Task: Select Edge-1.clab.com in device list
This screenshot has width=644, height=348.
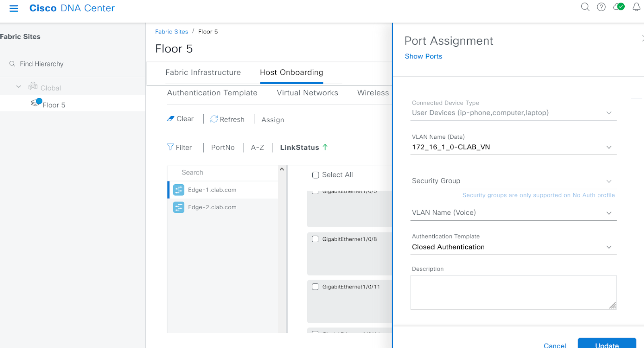Action: point(223,190)
